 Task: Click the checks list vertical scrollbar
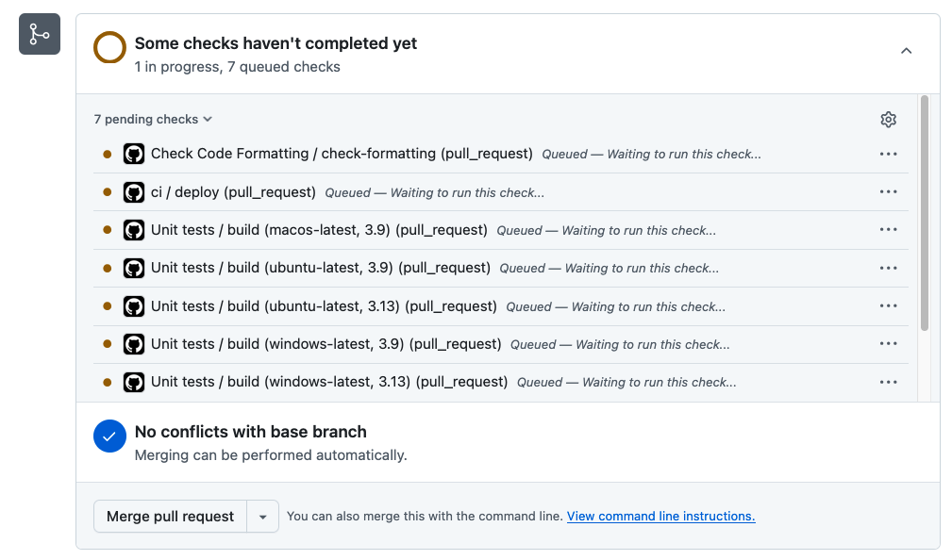pyautogui.click(x=924, y=213)
